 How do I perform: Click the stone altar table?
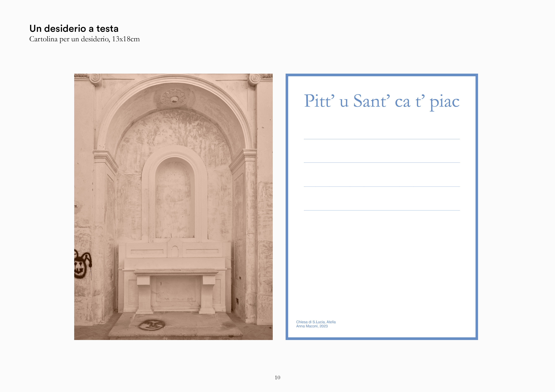coord(176,273)
